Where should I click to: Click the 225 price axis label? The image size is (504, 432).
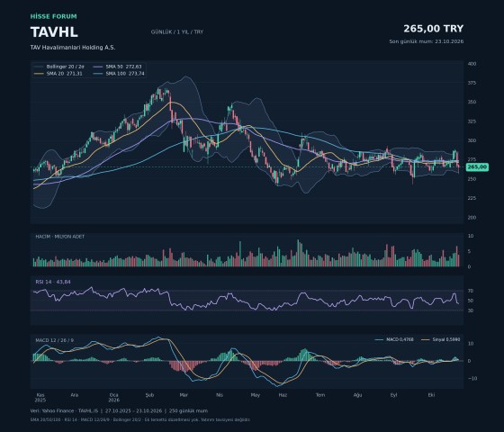tap(472, 198)
